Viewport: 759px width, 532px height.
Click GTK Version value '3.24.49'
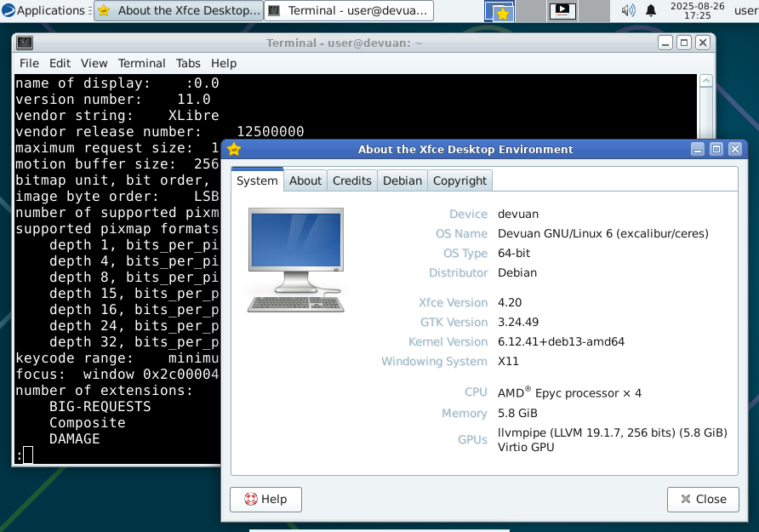coord(518,322)
